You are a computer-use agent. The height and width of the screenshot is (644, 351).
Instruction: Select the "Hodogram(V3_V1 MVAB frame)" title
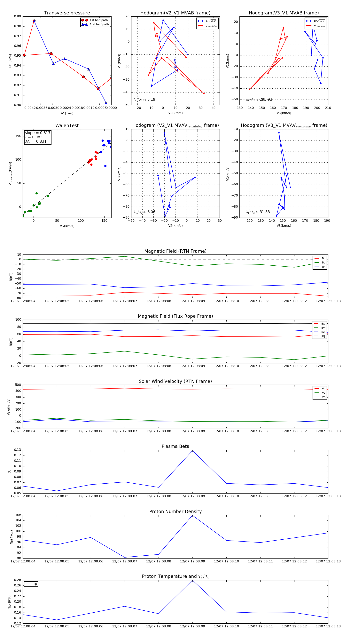tap(284, 13)
